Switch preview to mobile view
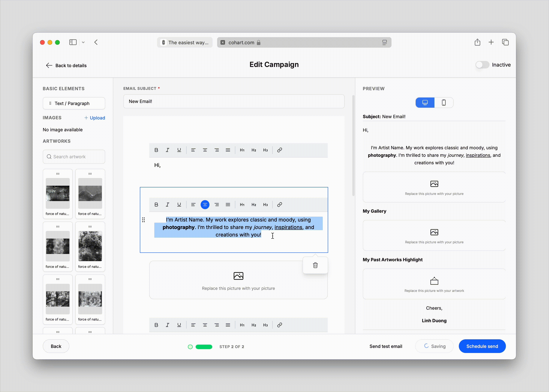The height and width of the screenshot is (392, 549). pyautogui.click(x=444, y=103)
